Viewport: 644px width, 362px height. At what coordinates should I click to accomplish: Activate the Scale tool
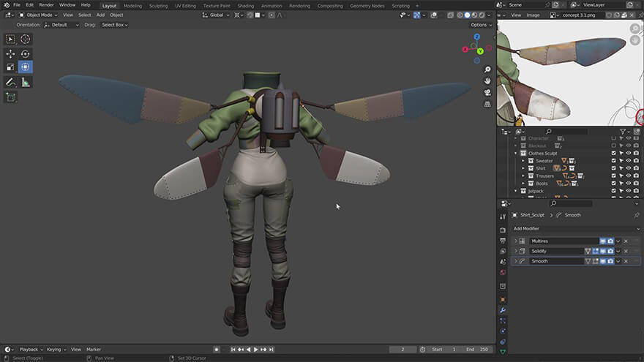coord(10,67)
